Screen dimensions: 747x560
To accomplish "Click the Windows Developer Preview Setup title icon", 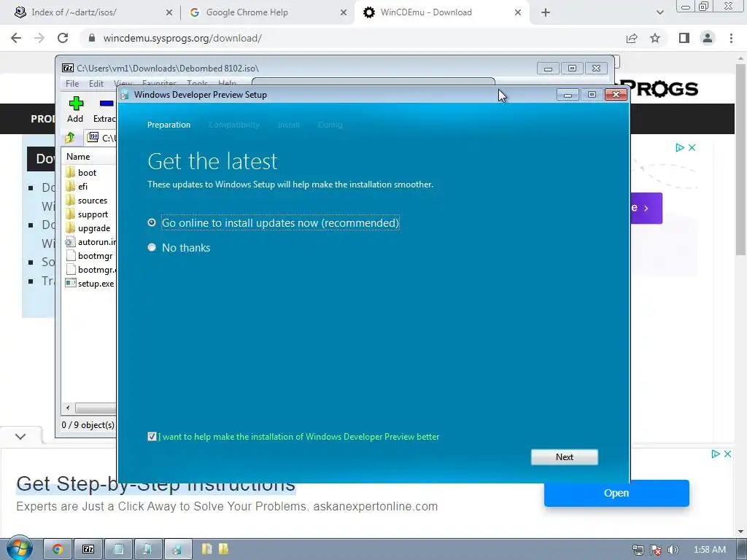I will 125,95.
